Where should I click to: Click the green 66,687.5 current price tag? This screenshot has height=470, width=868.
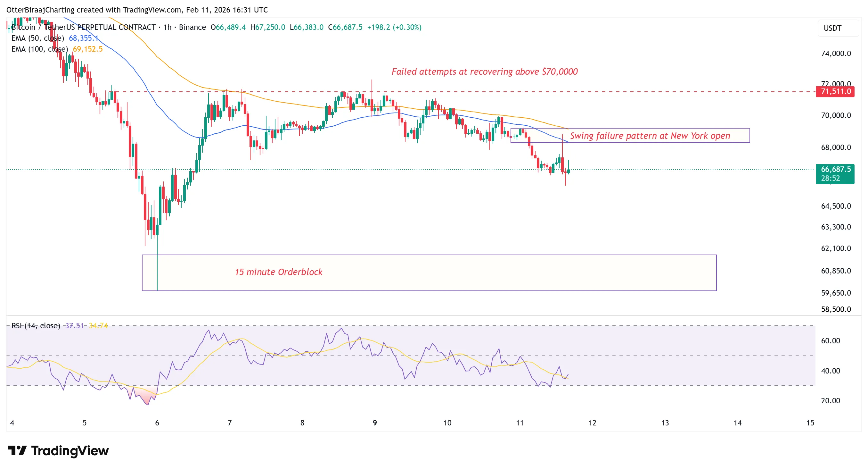pos(835,170)
